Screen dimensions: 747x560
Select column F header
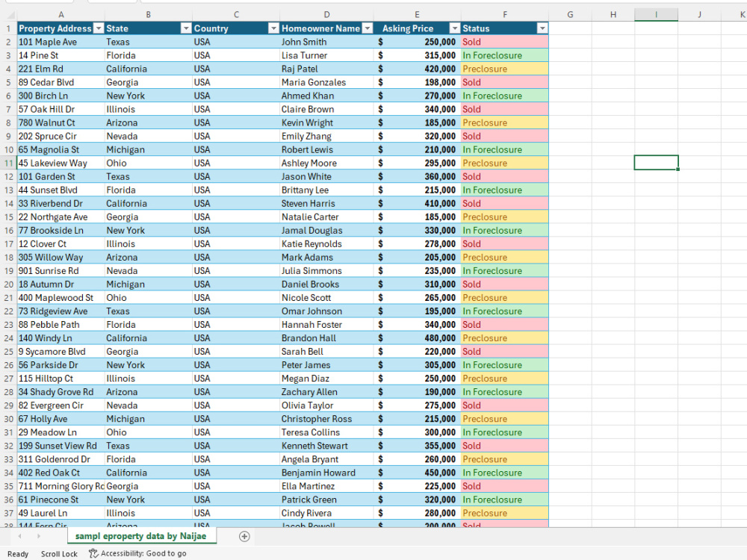(x=504, y=15)
